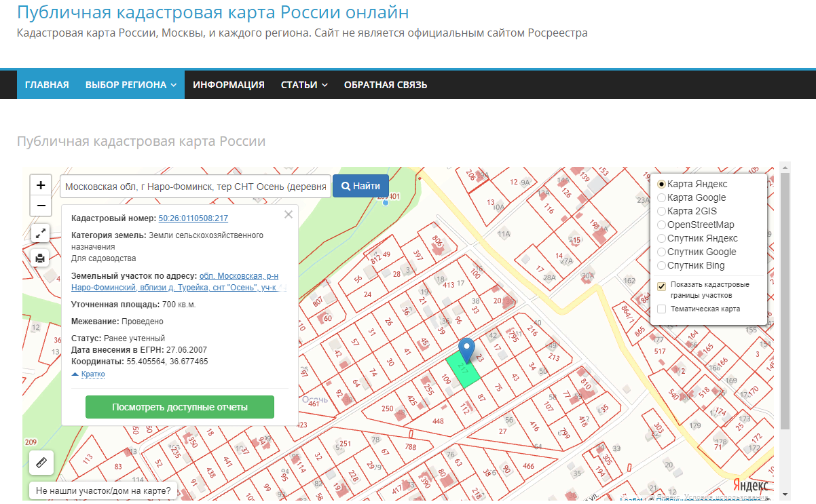Click parcel 416 on the map

tap(534, 427)
